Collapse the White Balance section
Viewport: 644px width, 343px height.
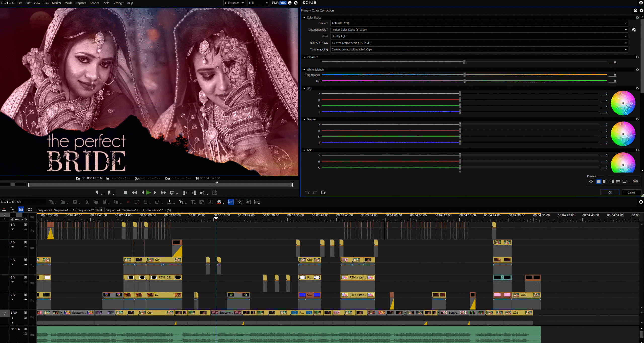coord(304,70)
